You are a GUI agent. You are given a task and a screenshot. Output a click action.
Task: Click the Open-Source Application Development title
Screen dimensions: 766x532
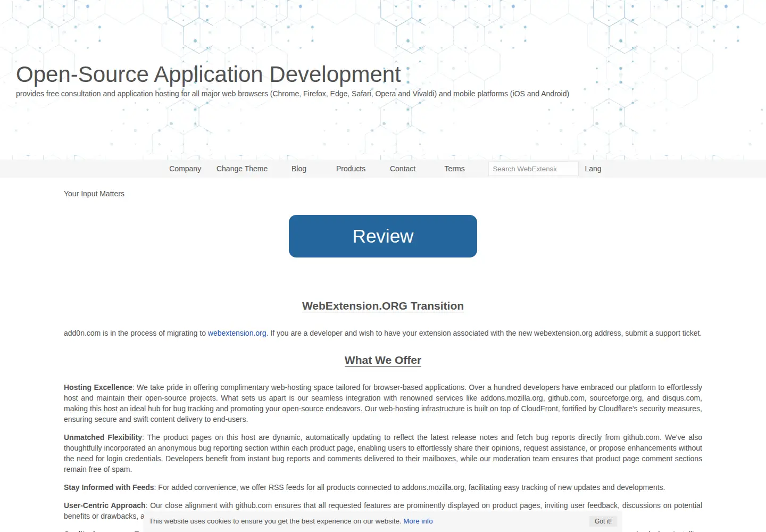[x=209, y=74]
